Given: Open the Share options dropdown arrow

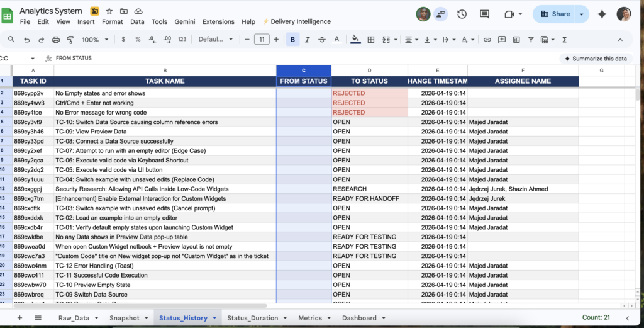Looking at the screenshot, I should click(582, 14).
